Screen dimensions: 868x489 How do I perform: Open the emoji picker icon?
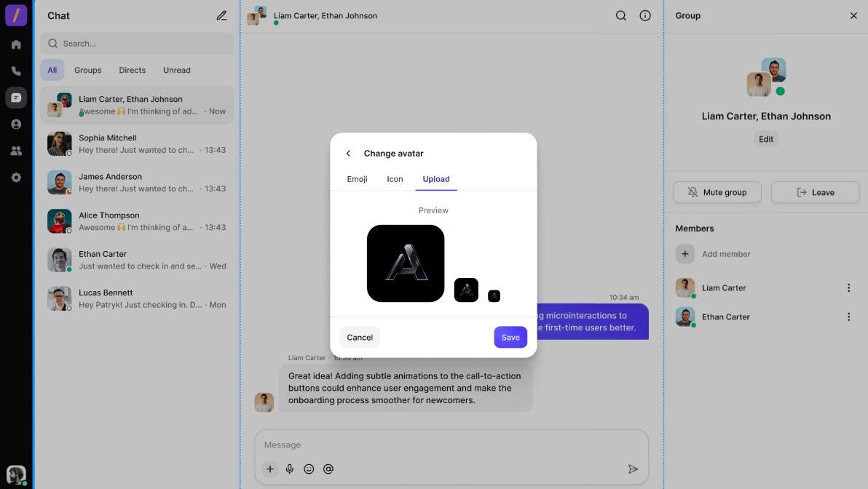[309, 469]
